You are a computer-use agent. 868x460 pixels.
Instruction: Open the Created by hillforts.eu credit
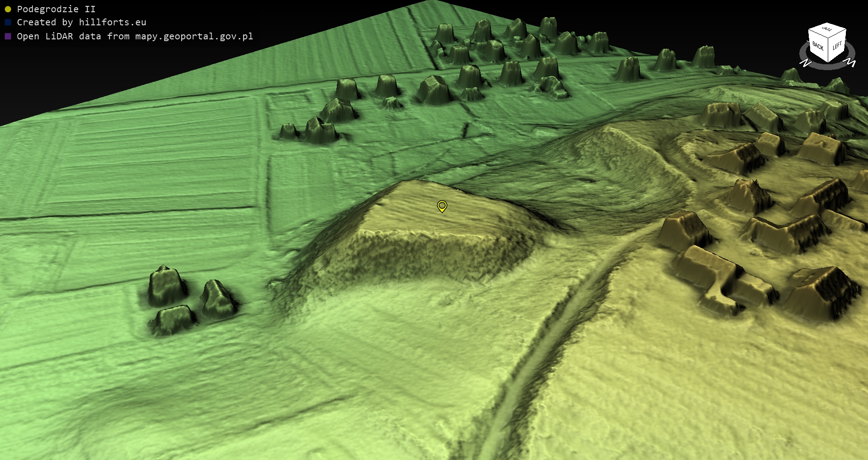81,22
